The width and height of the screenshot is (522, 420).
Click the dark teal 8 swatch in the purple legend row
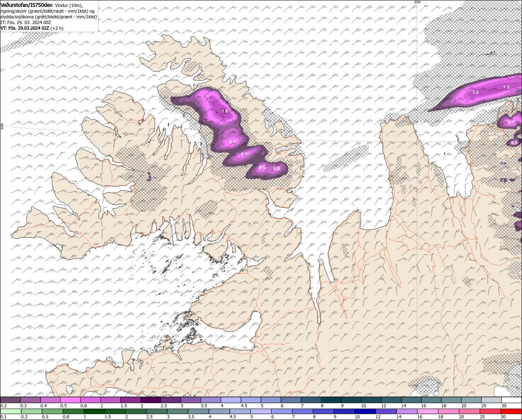(331, 400)
